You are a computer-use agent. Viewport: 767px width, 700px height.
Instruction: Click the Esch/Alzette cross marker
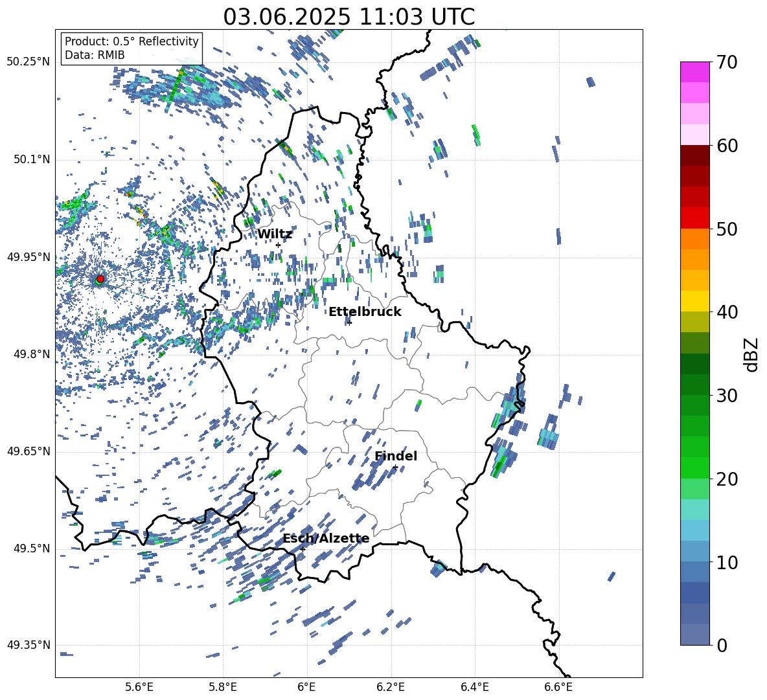pos(303,549)
